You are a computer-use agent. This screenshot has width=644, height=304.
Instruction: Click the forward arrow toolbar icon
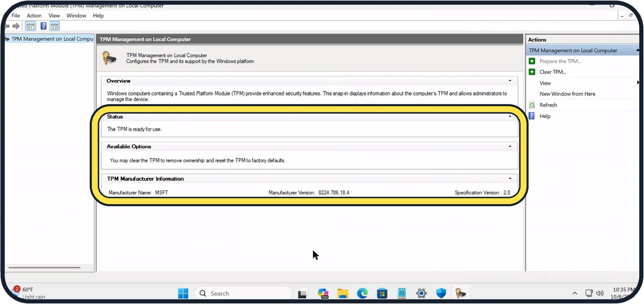pos(16,26)
